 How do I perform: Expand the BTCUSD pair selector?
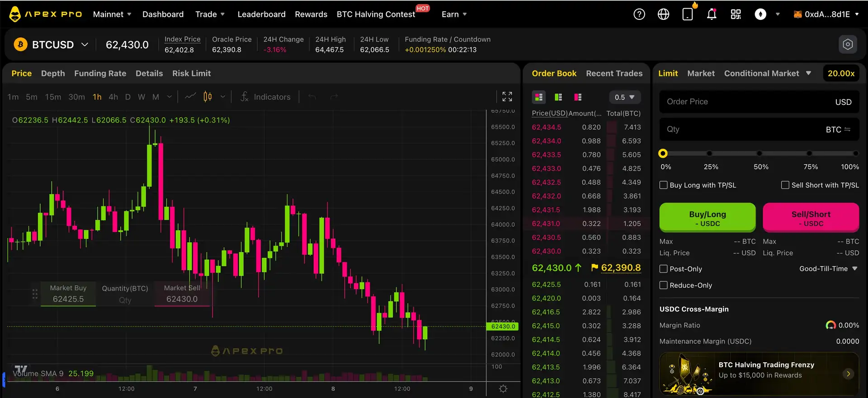pos(85,45)
